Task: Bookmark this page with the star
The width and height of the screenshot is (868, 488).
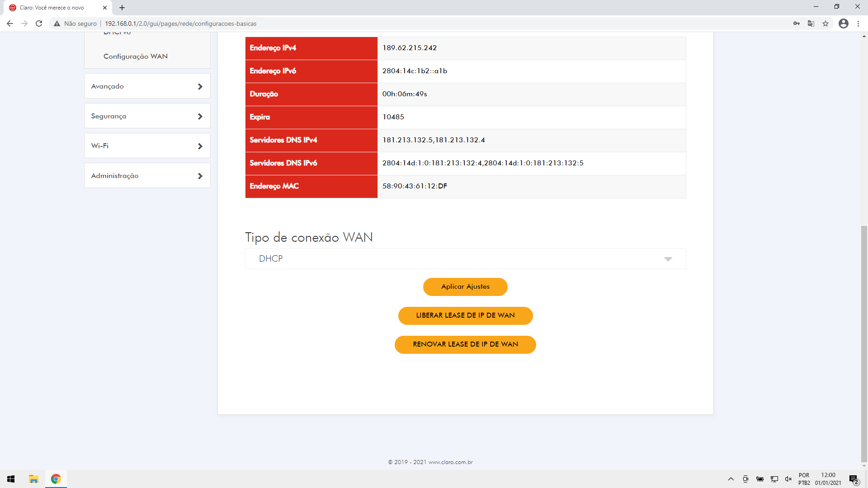Action: (826, 23)
